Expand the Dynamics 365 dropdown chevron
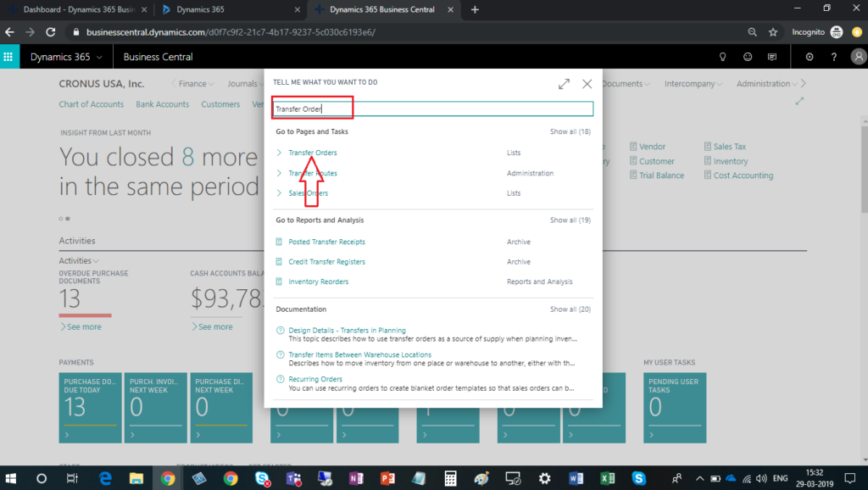This screenshot has height=490, width=868. [x=100, y=57]
